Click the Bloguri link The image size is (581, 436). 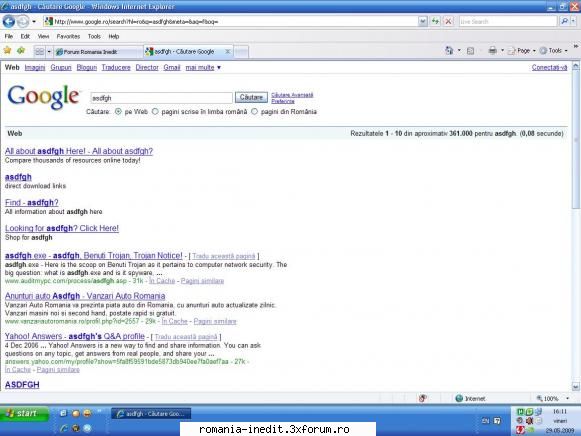click(x=87, y=67)
